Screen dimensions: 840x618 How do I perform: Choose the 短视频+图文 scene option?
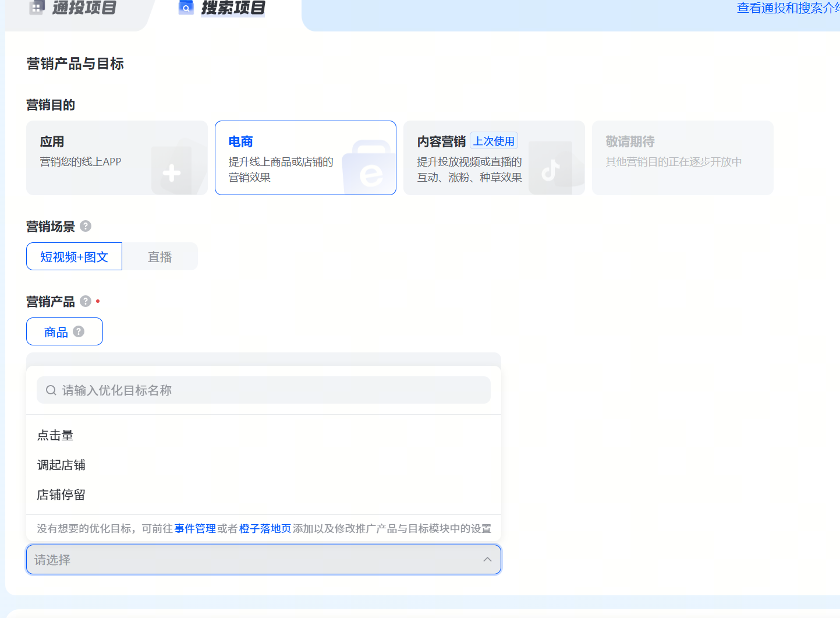[74, 256]
